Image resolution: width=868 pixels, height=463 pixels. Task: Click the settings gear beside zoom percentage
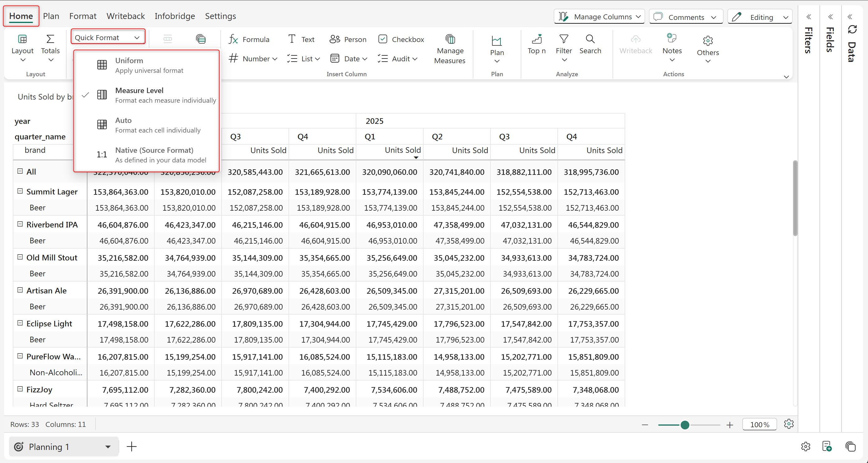[788, 424]
